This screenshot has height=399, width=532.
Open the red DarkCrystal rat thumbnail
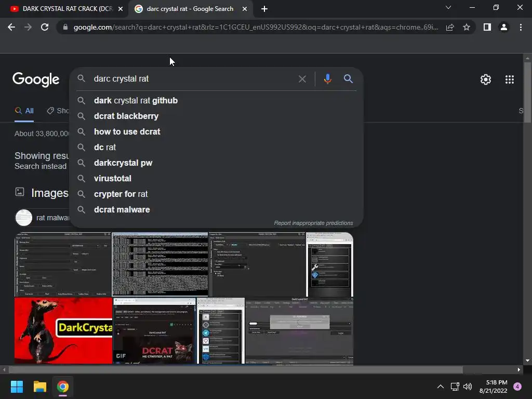click(x=63, y=330)
